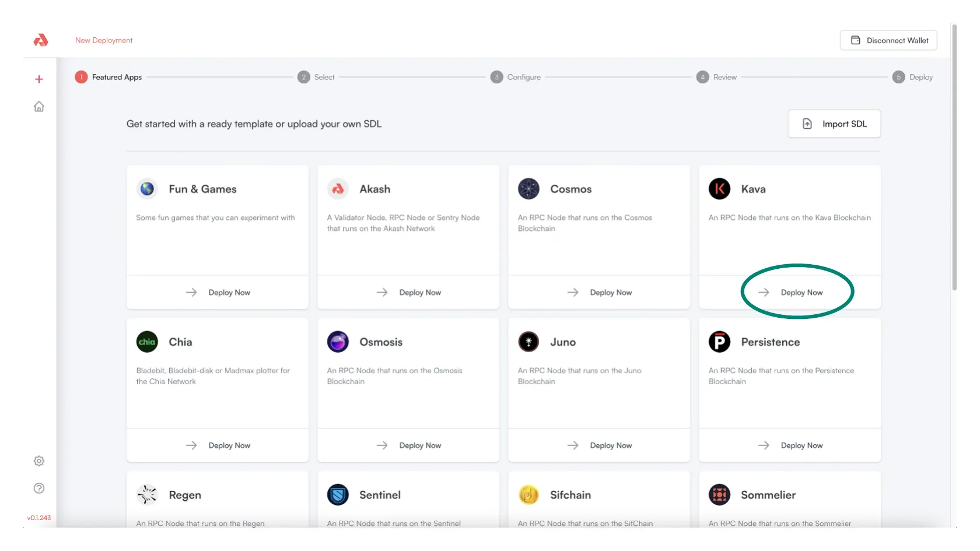This screenshot has height=551, width=980.
Task: Open the home icon in the sidebar
Action: click(39, 107)
